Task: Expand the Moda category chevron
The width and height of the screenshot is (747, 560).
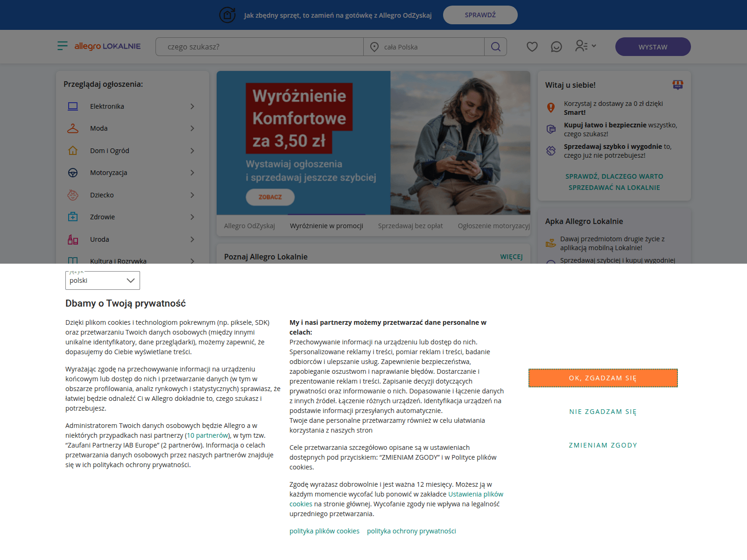Action: [192, 128]
